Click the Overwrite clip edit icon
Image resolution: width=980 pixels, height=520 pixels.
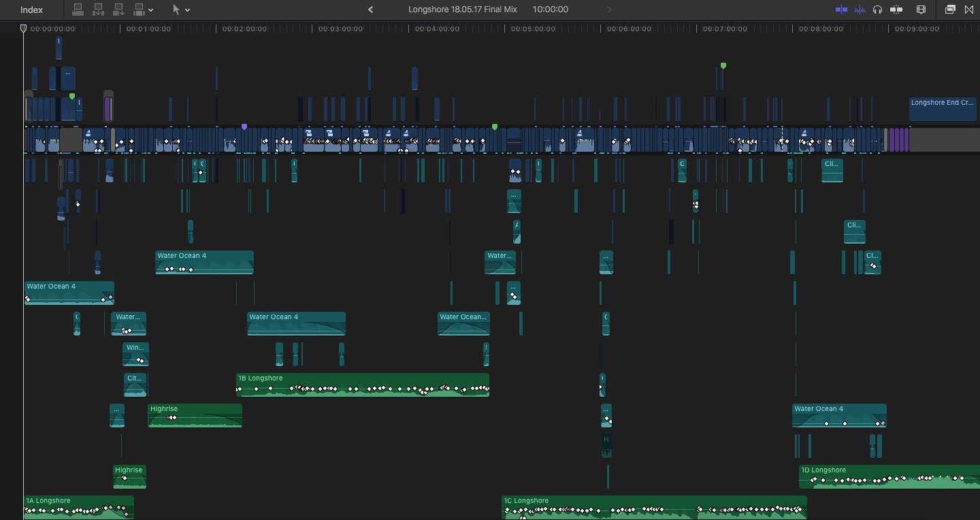tap(140, 10)
